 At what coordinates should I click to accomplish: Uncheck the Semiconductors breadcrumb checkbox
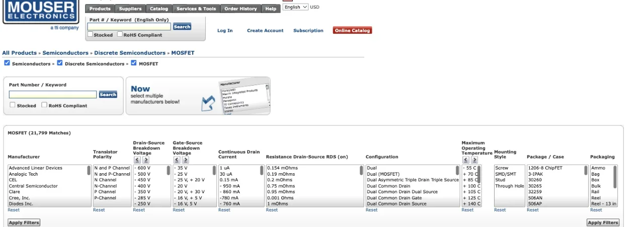(x=7, y=63)
